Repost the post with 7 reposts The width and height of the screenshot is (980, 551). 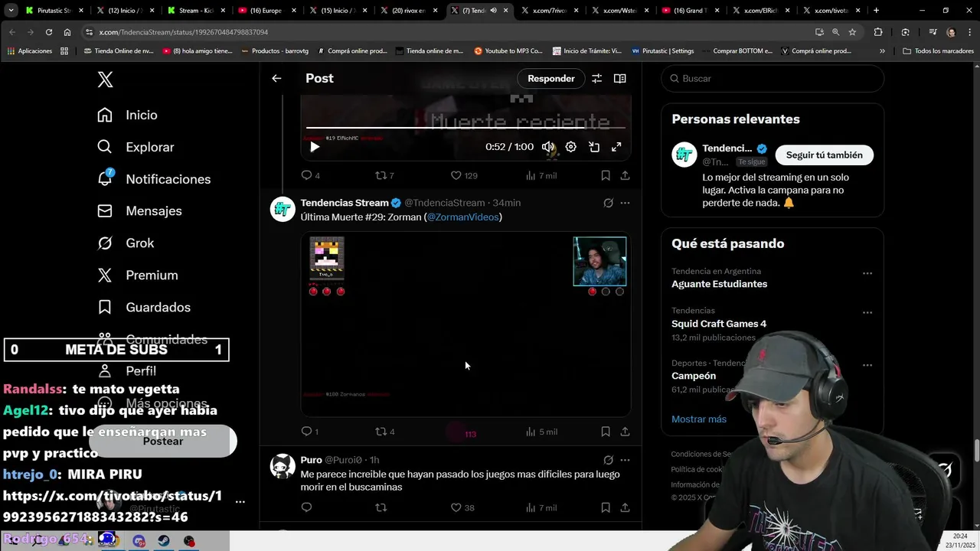[384, 175]
